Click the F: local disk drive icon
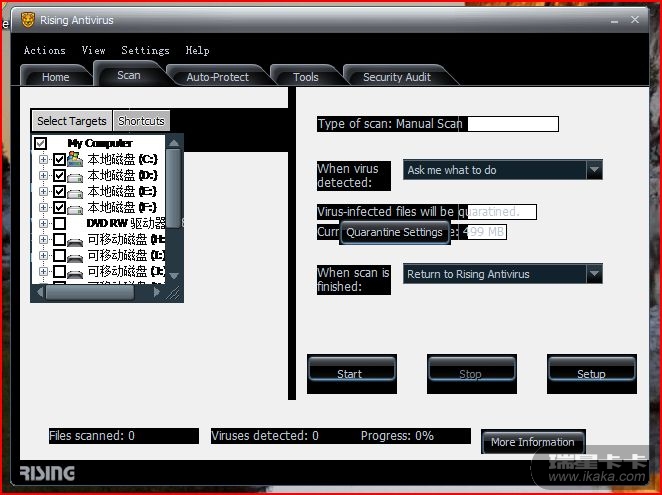 coord(75,207)
